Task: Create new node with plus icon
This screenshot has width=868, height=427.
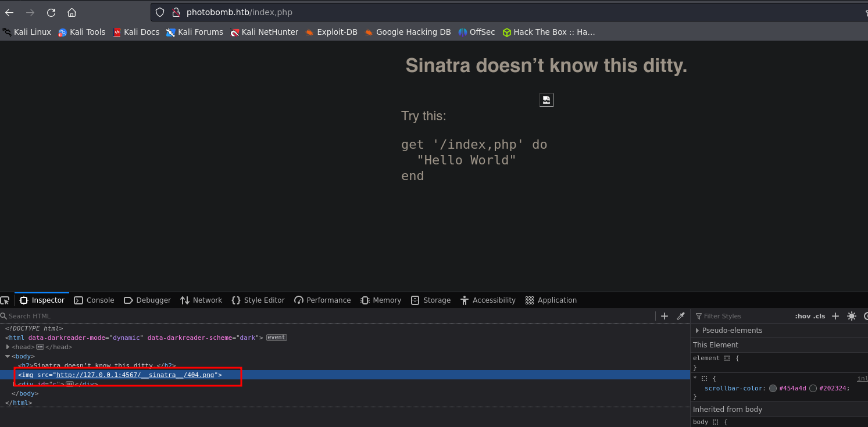Action: point(665,316)
